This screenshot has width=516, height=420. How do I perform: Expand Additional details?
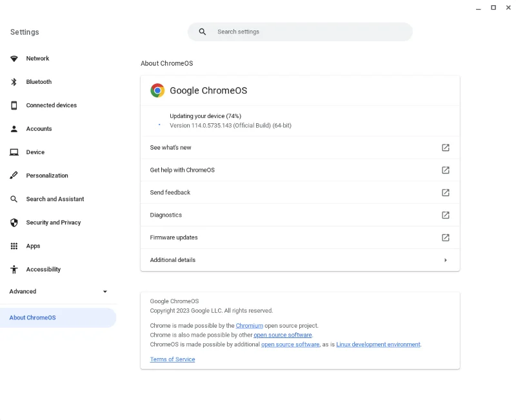click(x=300, y=259)
